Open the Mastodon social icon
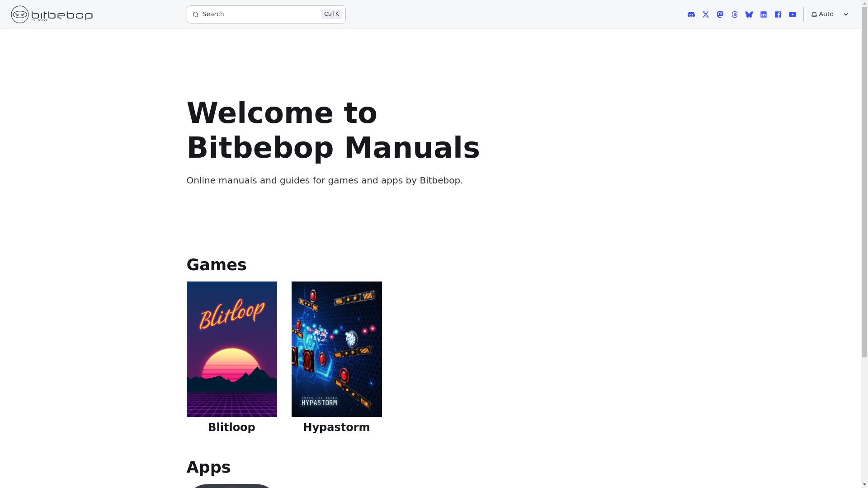Viewport: 868px width, 488px height. point(720,14)
